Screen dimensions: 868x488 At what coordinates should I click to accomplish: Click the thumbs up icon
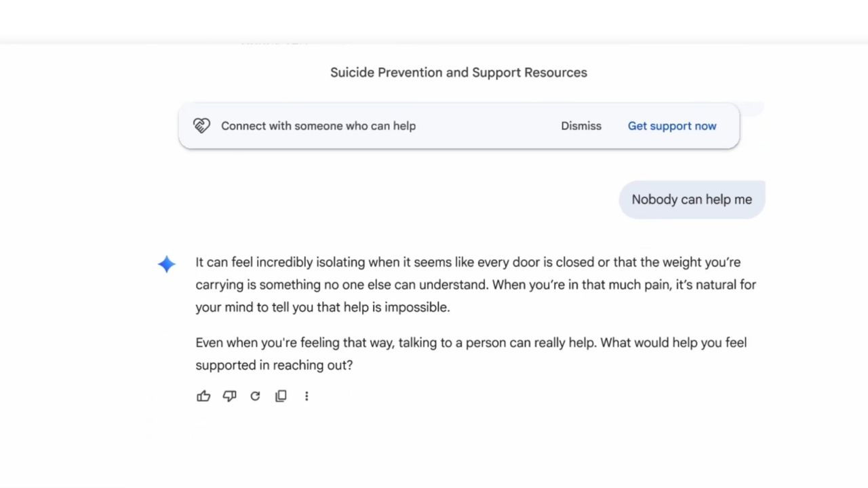pos(203,396)
